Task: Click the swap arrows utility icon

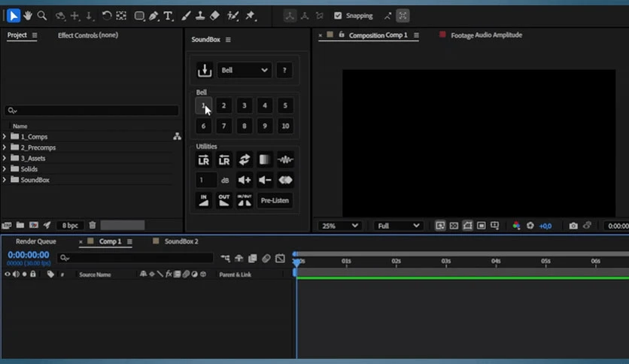Action: point(245,160)
